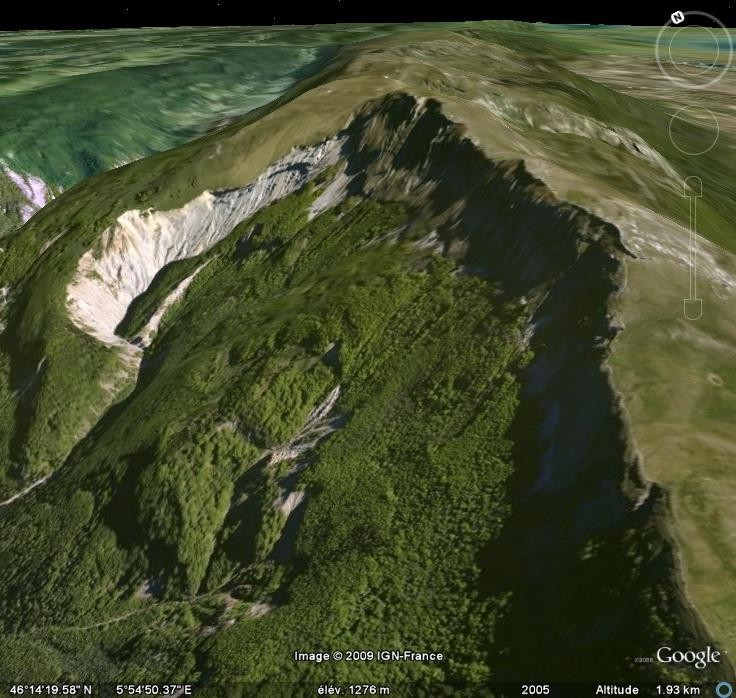The width and height of the screenshot is (736, 698).
Task: Click the Google logo watermark
Action: coord(688,657)
